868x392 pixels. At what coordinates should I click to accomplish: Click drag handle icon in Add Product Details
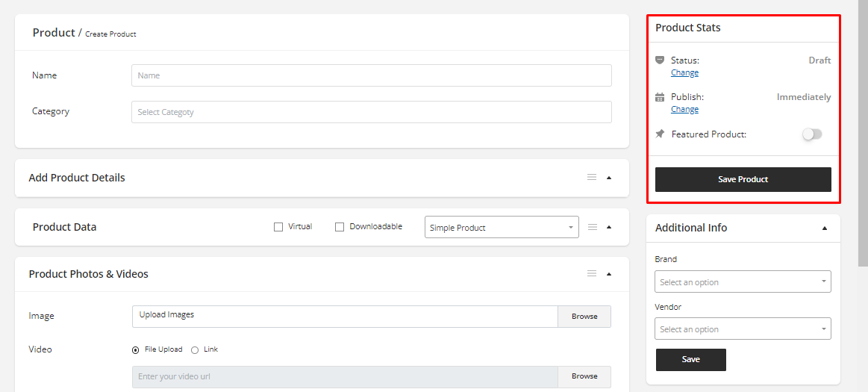591,178
